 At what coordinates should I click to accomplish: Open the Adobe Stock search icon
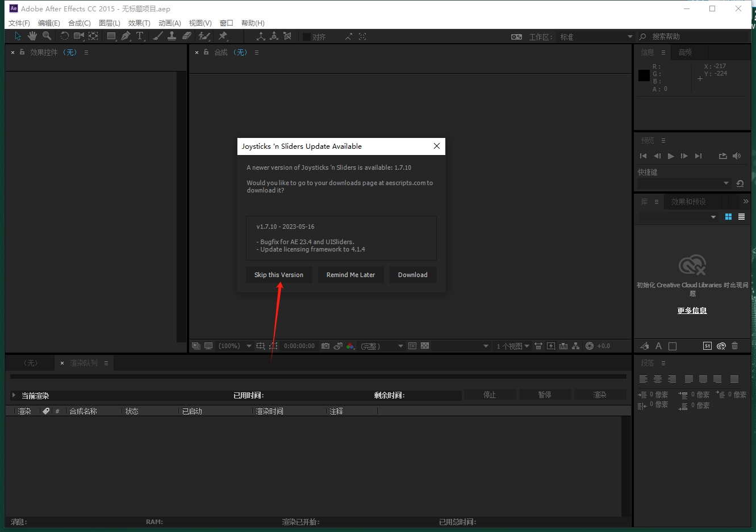click(707, 346)
